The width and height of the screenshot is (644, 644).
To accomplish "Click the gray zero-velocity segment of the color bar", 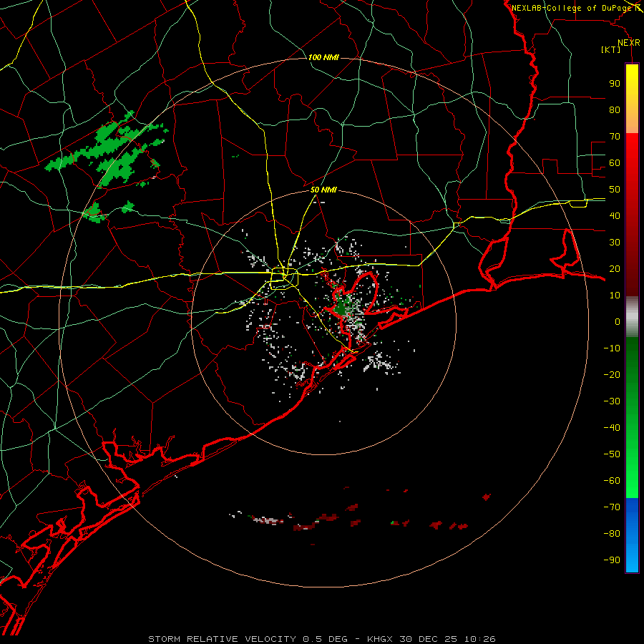I will 632,317.
